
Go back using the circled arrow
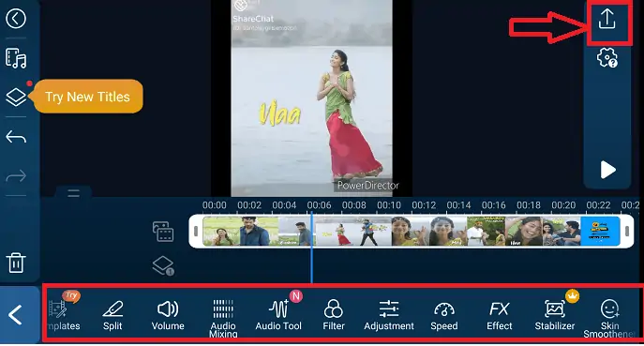click(x=16, y=19)
